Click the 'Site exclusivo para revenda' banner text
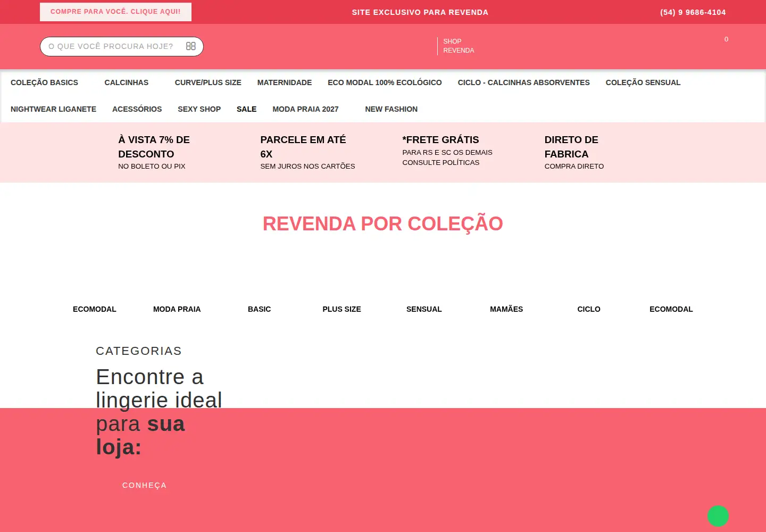The height and width of the screenshot is (532, 766). pos(420,12)
